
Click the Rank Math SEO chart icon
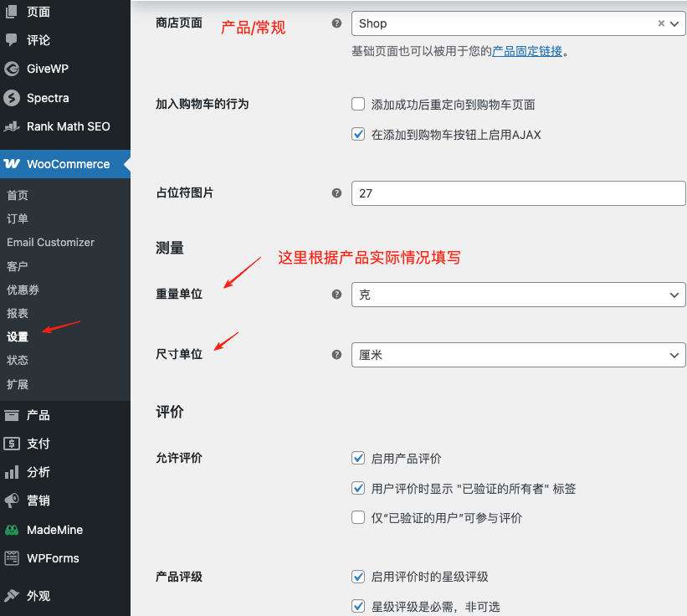[12, 126]
